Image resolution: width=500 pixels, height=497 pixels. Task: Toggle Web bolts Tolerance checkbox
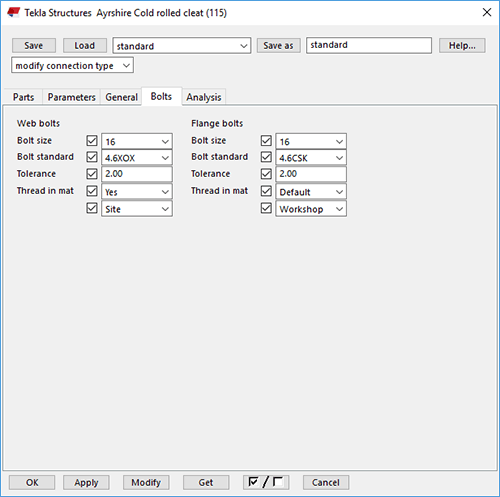click(92, 174)
